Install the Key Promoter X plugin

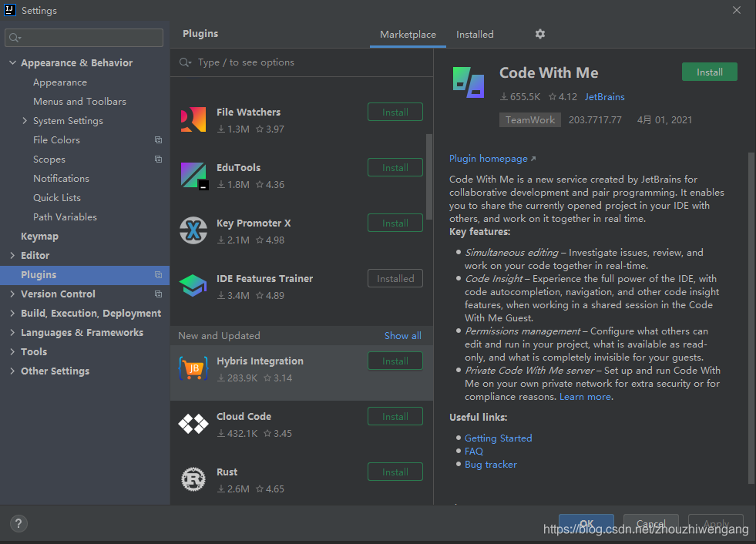(x=395, y=223)
